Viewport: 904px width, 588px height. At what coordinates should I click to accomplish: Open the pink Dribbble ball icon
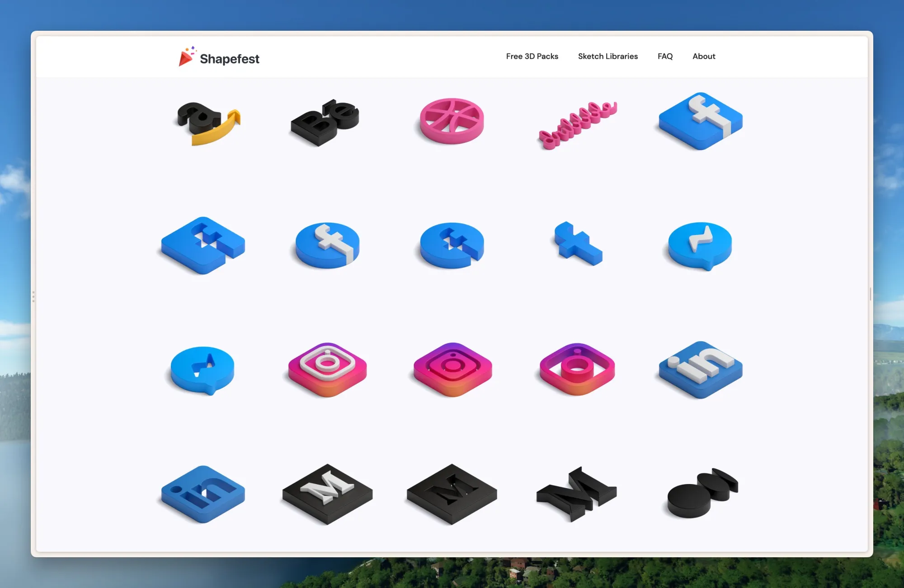(452, 121)
